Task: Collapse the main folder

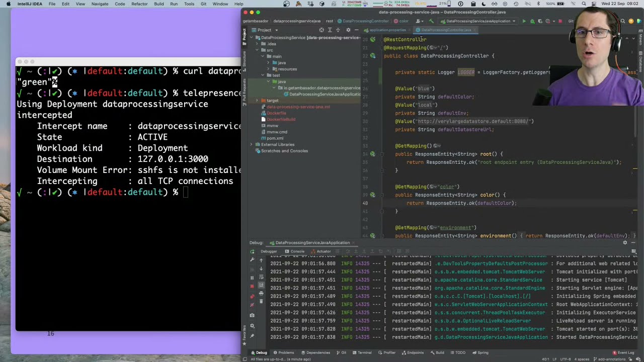Action: 263,56
